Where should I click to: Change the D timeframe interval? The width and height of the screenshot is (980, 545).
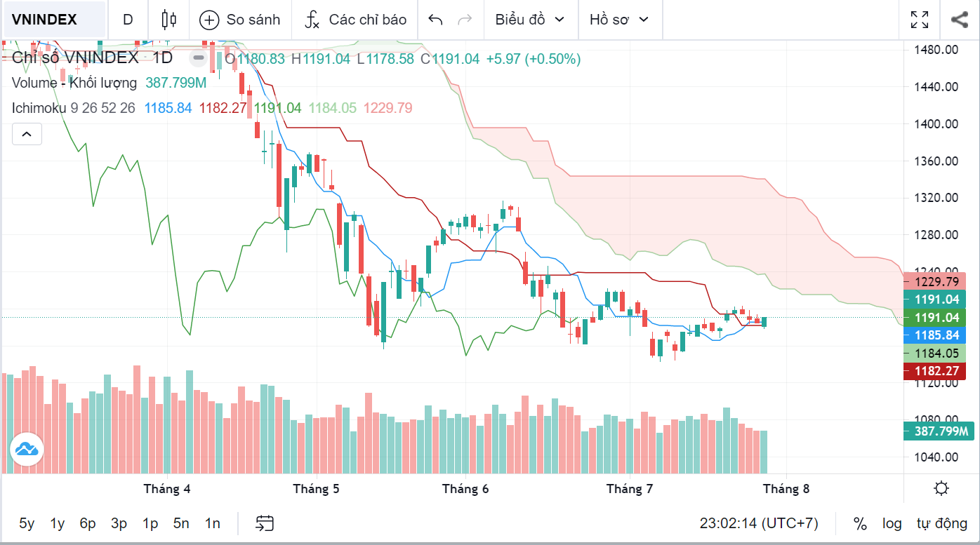(x=128, y=20)
